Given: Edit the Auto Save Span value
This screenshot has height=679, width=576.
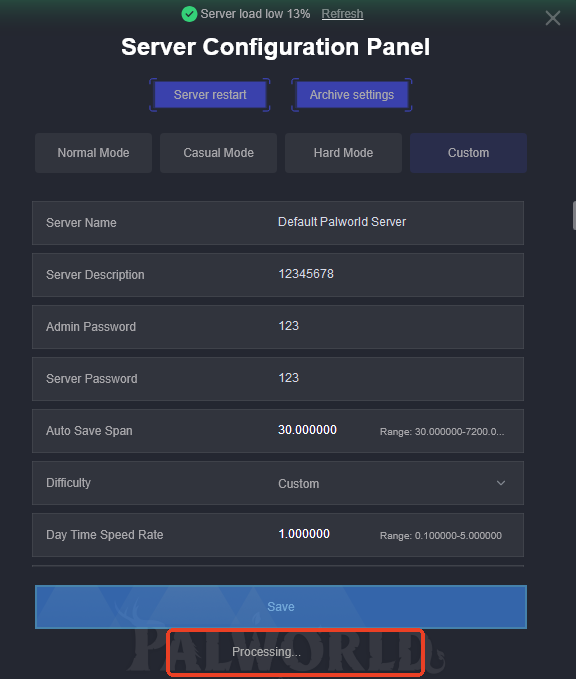Looking at the screenshot, I should pyautogui.click(x=307, y=430).
